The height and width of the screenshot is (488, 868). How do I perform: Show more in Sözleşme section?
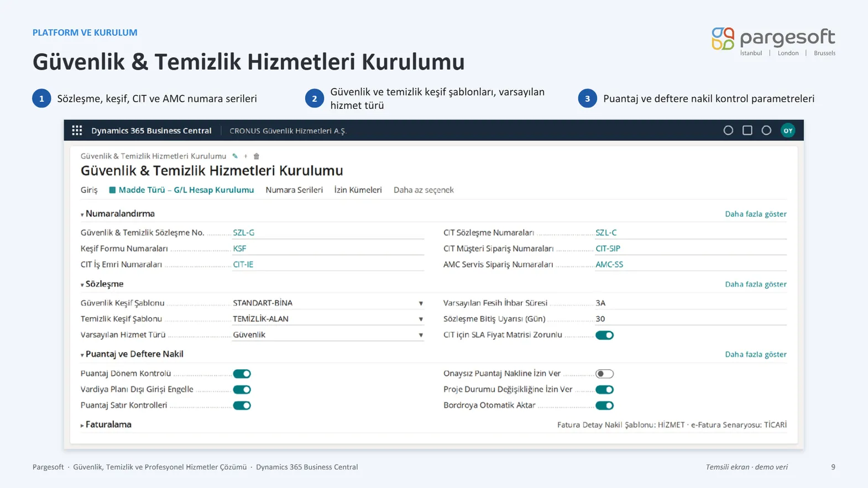[756, 284]
